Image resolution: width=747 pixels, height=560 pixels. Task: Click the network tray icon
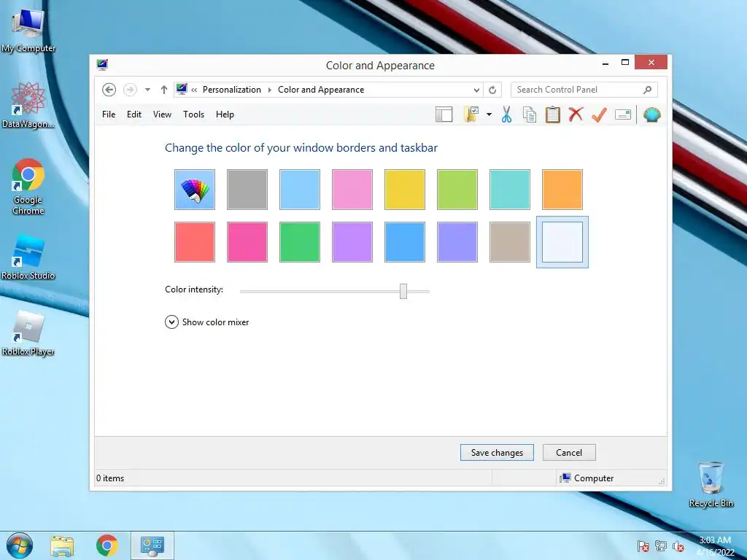pos(661,546)
